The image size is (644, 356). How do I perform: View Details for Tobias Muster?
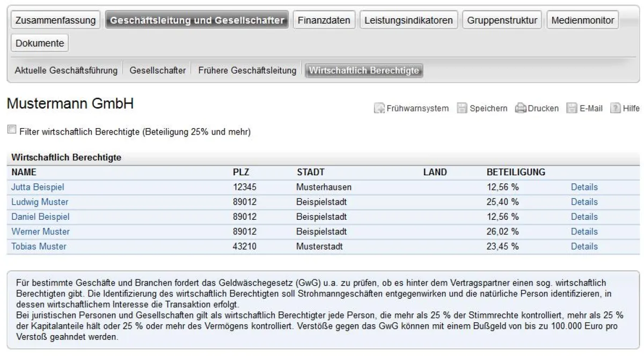pos(584,246)
